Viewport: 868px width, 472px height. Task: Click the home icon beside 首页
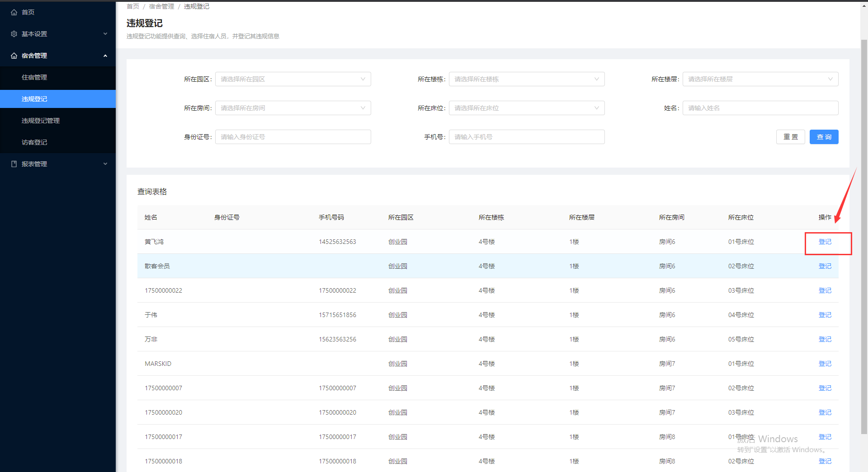pyautogui.click(x=14, y=12)
